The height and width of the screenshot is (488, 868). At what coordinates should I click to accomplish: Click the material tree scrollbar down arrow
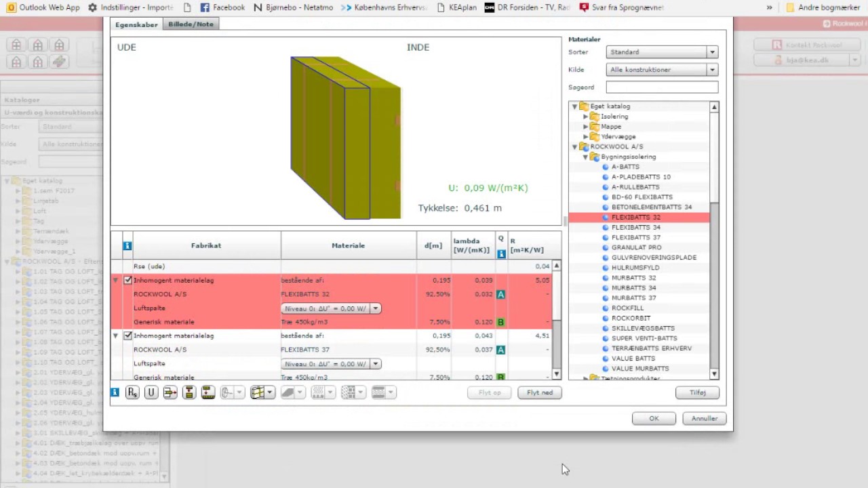tap(714, 374)
